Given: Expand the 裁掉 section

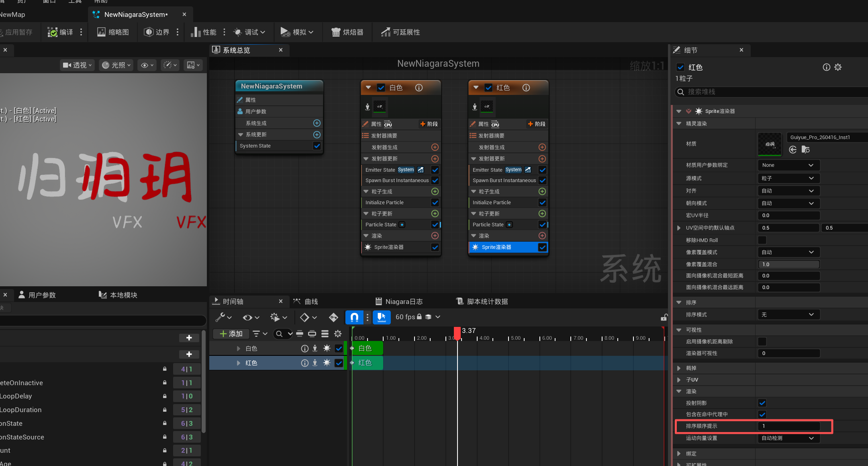Looking at the screenshot, I should point(679,368).
